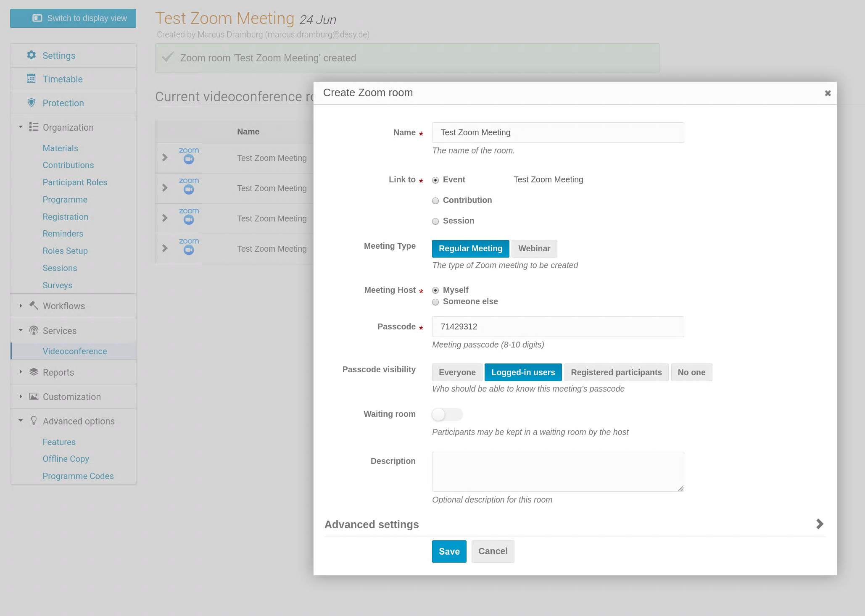Open Videoconference in the sidebar
865x616 pixels.
75,351
